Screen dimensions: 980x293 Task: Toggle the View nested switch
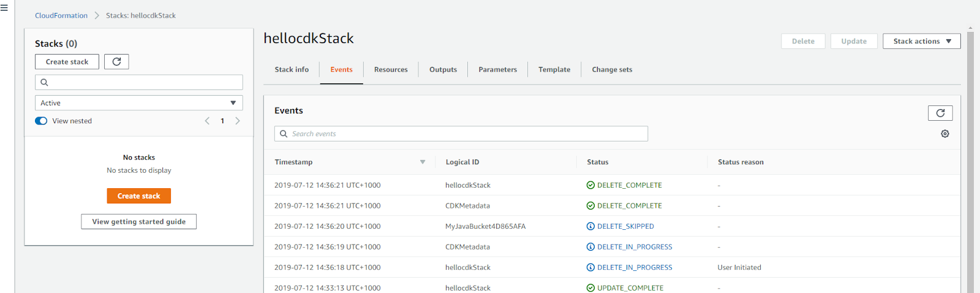[x=41, y=121]
